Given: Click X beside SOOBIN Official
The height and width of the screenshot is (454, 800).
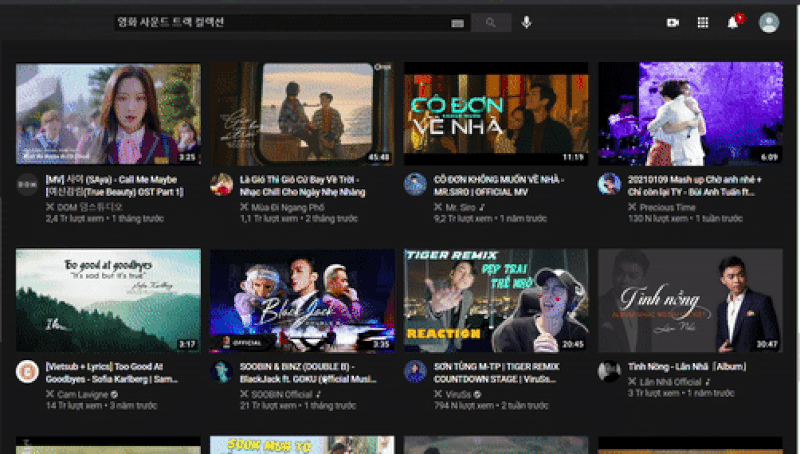Looking at the screenshot, I should click(x=244, y=394).
